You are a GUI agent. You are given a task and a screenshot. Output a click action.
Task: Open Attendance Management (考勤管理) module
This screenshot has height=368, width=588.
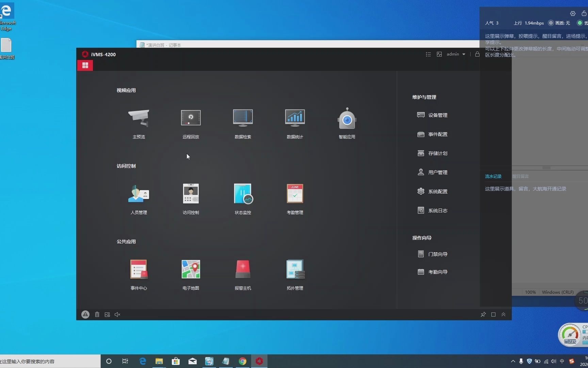(x=295, y=194)
